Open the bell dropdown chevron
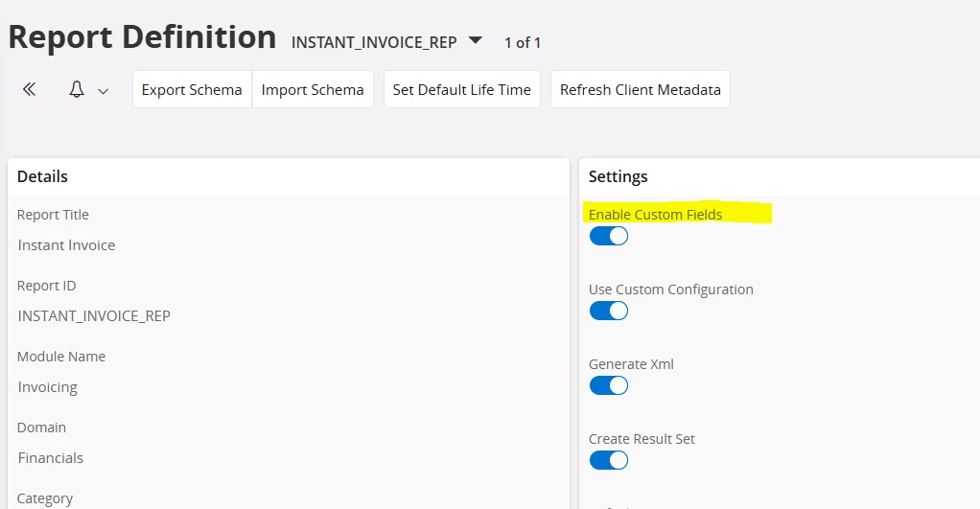 click(104, 91)
